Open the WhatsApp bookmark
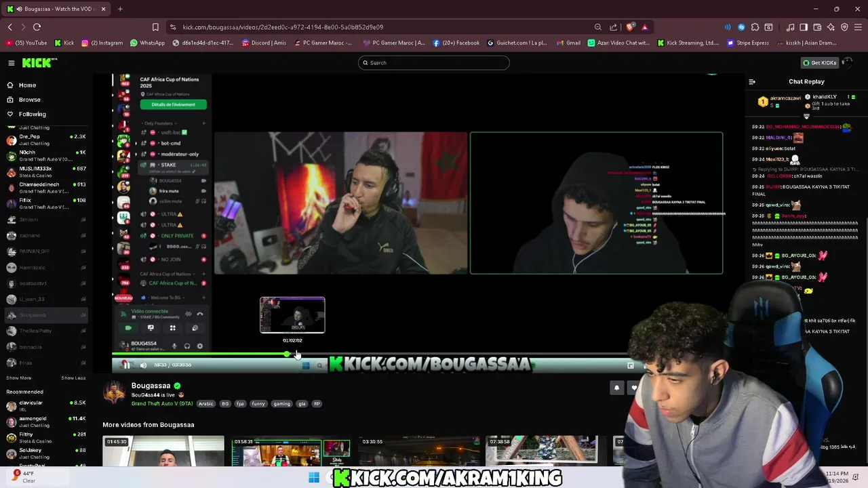This screenshot has height=488, width=868. [x=147, y=43]
